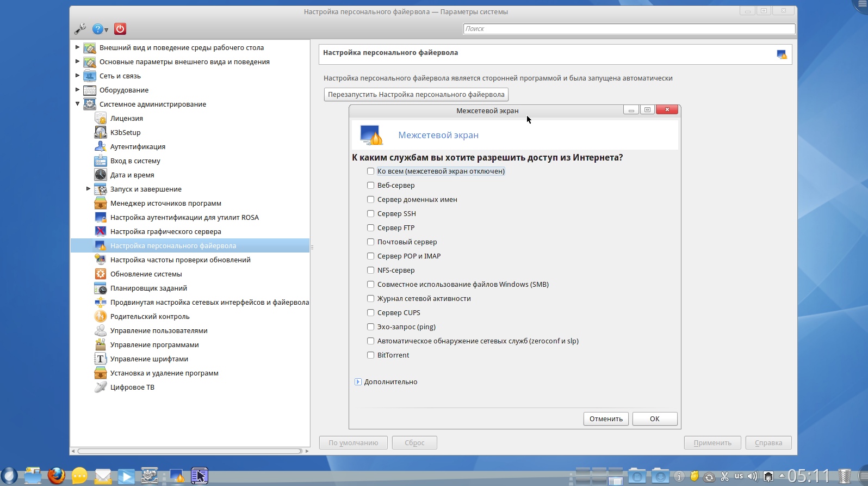Collapse 'Системное администрирование' category
This screenshot has width=868, height=486.
[x=77, y=104]
